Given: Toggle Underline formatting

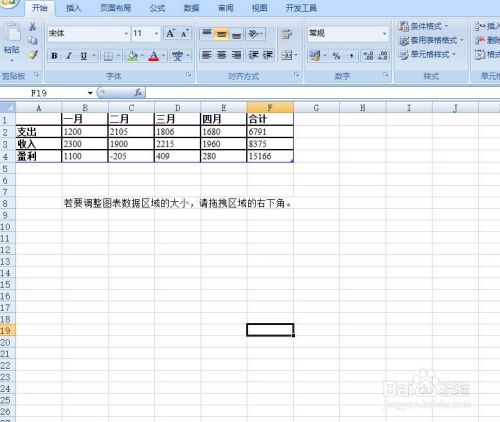Looking at the screenshot, I should pyautogui.click(x=84, y=56).
